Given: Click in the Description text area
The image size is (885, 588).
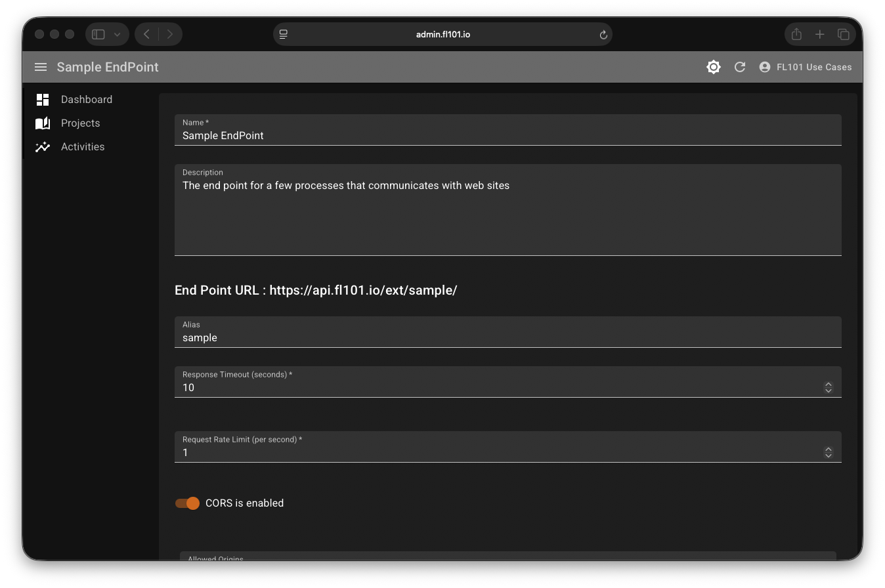Looking at the screenshot, I should 507,215.
